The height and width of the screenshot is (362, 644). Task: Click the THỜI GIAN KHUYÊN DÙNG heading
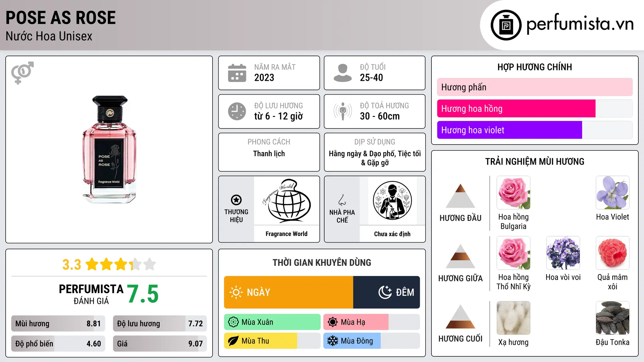(x=322, y=262)
